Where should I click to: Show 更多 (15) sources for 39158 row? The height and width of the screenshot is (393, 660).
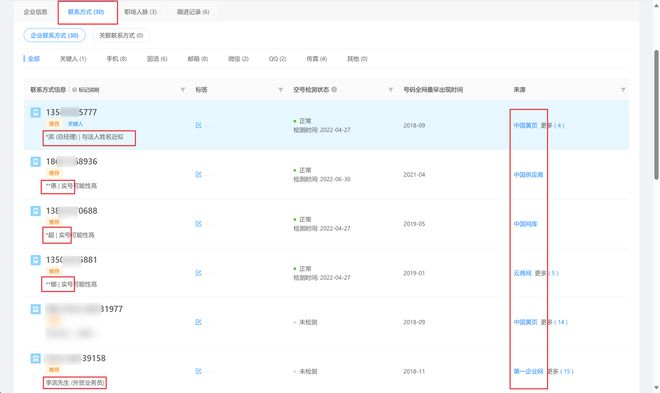pos(560,372)
